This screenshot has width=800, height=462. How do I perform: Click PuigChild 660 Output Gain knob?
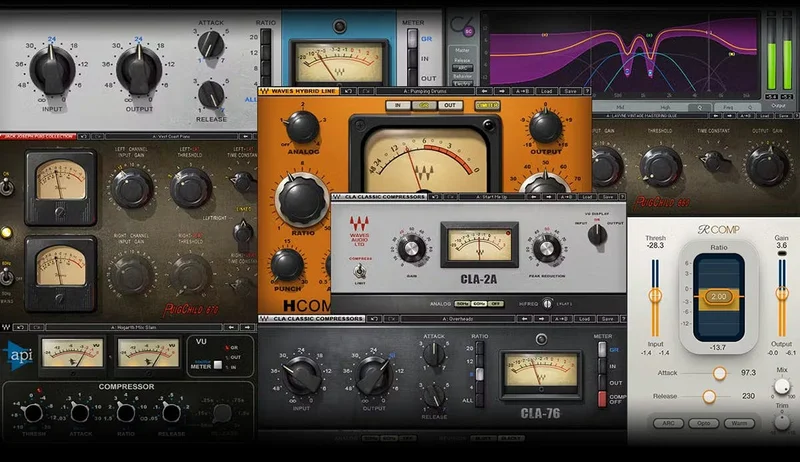point(767,165)
